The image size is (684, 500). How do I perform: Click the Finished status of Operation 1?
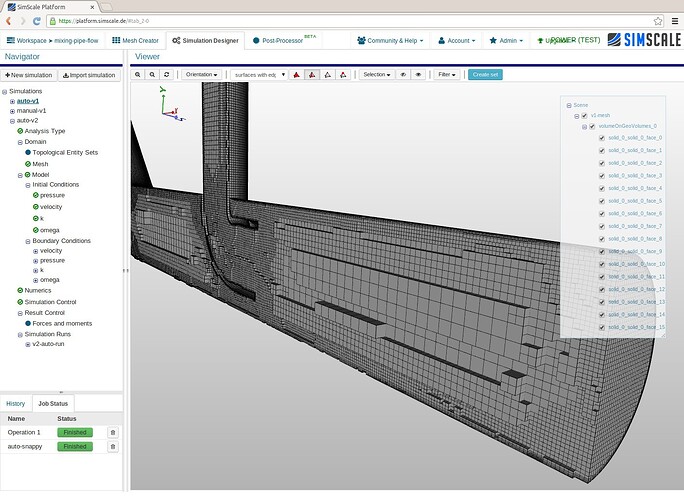click(x=75, y=432)
